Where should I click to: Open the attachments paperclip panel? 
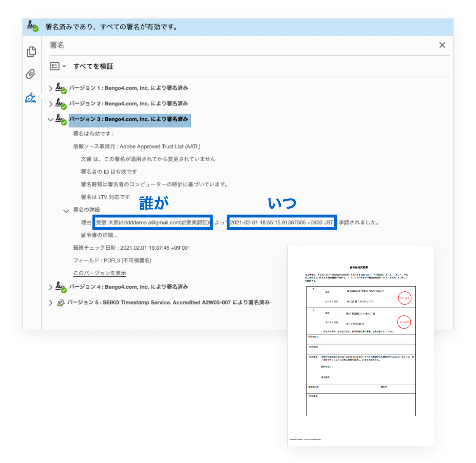tap(31, 74)
